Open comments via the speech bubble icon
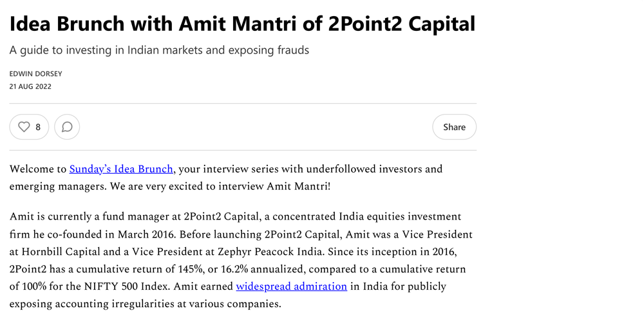Viewport: 644px width, 320px height. [67, 127]
